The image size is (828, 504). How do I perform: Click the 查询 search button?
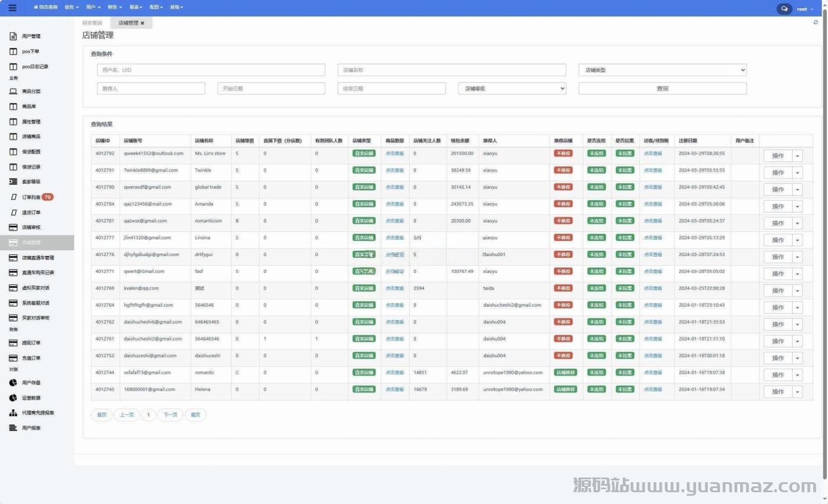pos(662,89)
